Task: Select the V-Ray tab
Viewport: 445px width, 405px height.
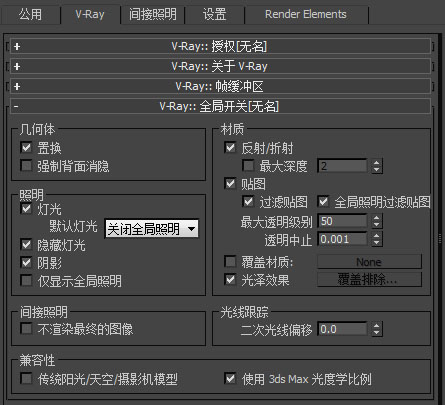Action: 90,15
